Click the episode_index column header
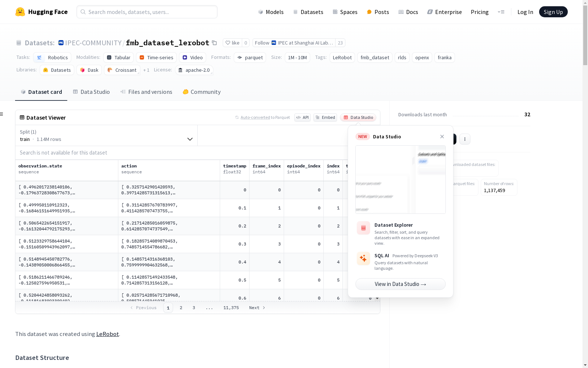The width and height of the screenshot is (588, 368). (304, 170)
